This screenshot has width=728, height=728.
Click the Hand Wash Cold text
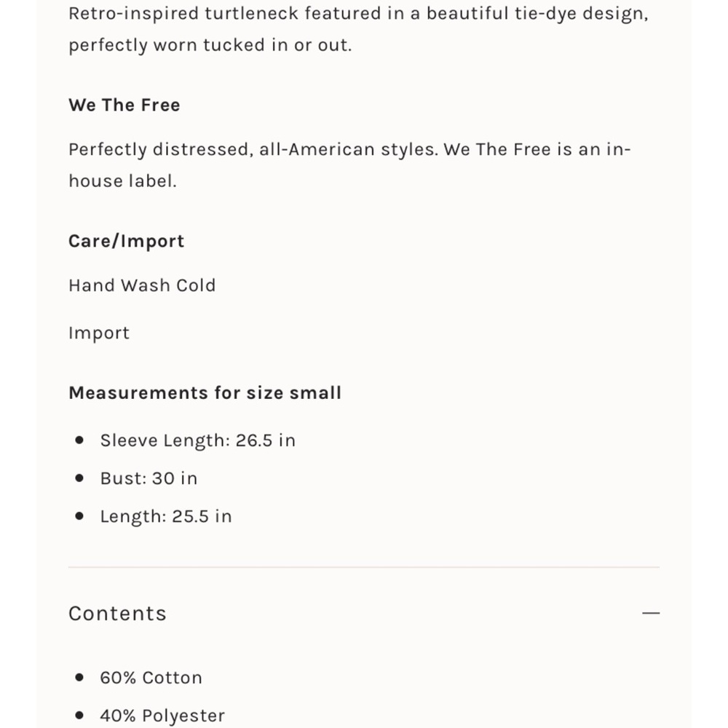[142, 285]
